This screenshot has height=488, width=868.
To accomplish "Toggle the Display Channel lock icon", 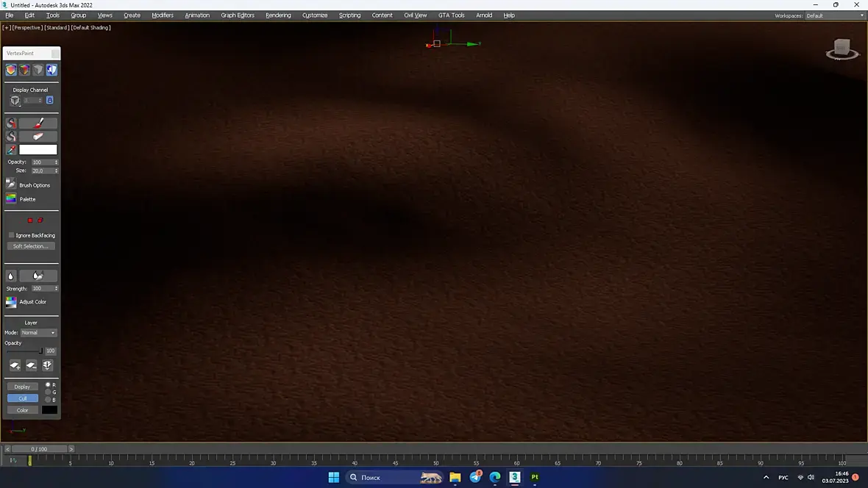I will tap(50, 100).
